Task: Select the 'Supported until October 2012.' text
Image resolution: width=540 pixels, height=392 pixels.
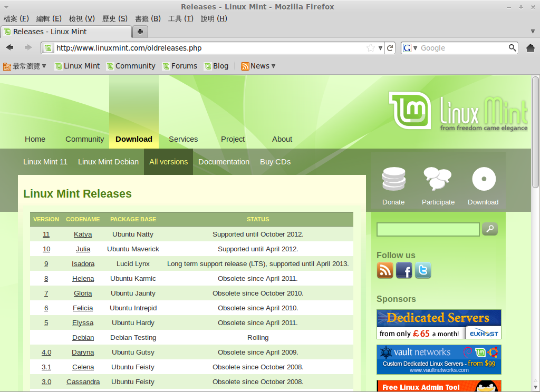Action: point(258,234)
